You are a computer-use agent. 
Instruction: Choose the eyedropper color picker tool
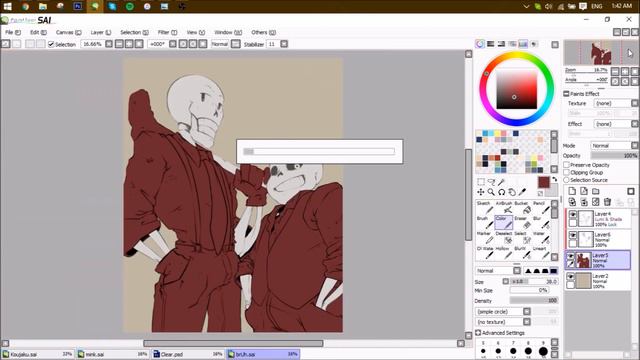click(x=522, y=192)
